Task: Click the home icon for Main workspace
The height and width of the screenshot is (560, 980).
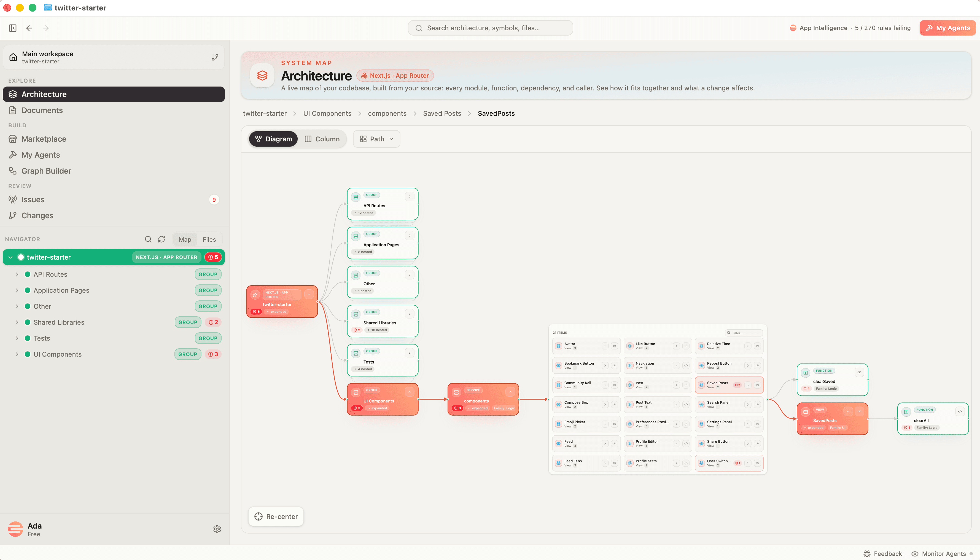Action: [x=13, y=57]
